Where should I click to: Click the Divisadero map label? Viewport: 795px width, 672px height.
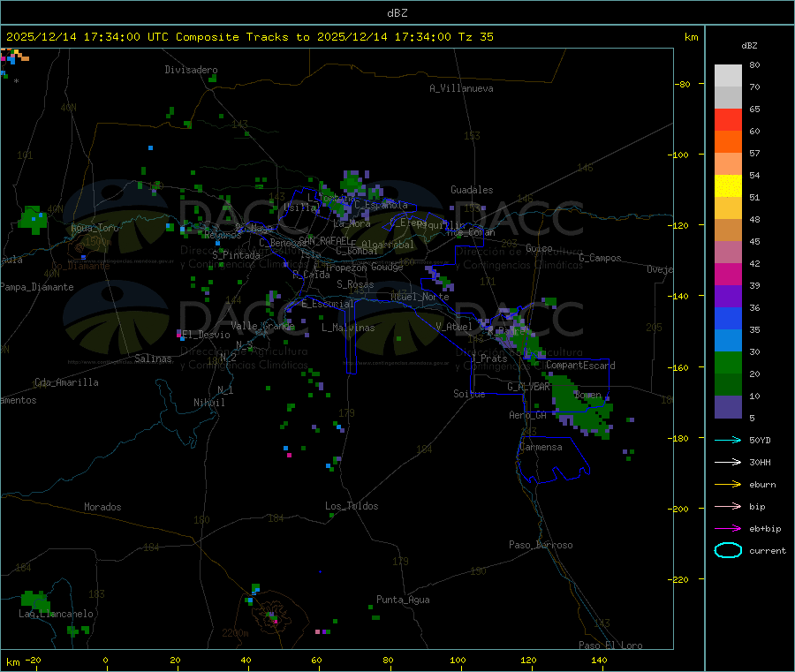coord(191,70)
